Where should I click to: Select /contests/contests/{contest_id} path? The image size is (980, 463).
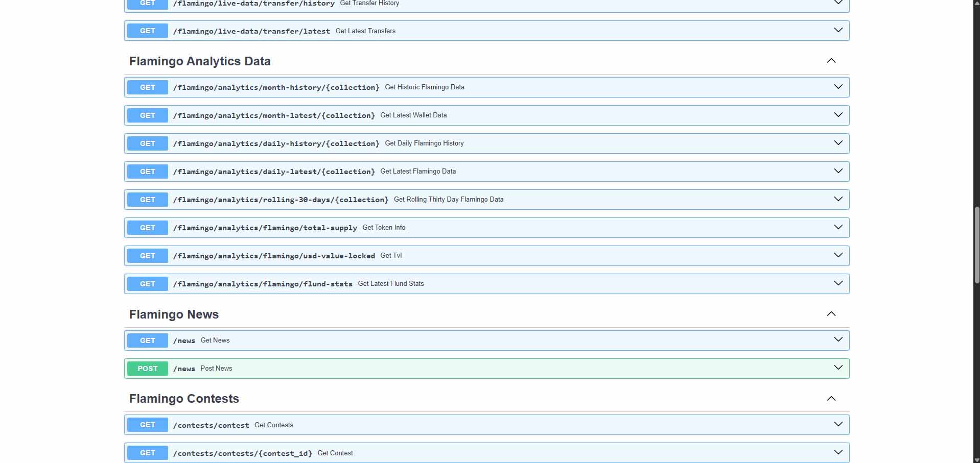tap(243, 453)
